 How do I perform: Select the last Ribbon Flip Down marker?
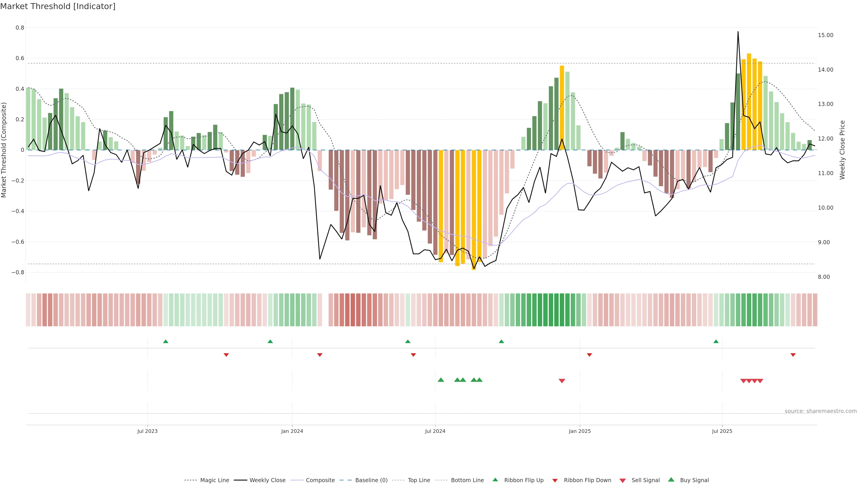click(x=793, y=355)
